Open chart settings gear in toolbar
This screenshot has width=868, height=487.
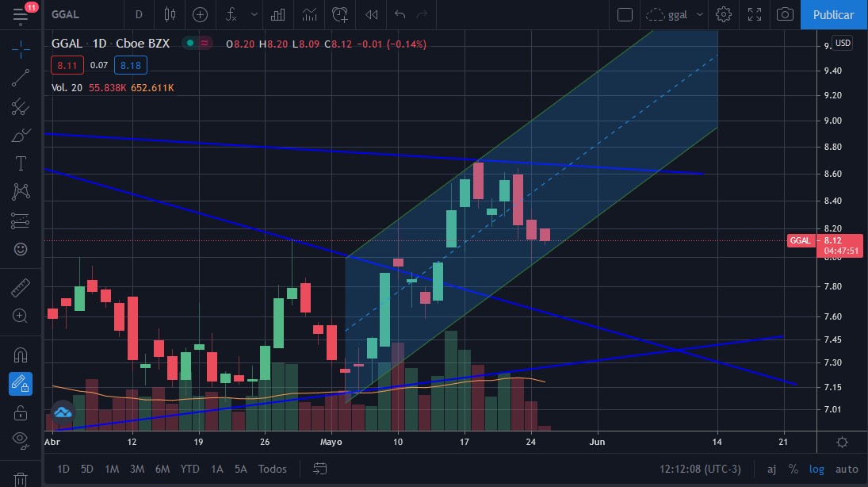724,15
